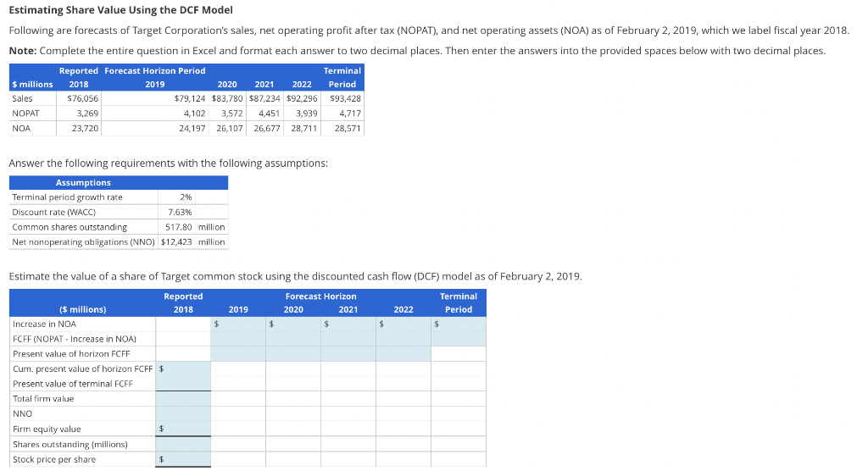Click Firm equity value input field

tap(183, 429)
